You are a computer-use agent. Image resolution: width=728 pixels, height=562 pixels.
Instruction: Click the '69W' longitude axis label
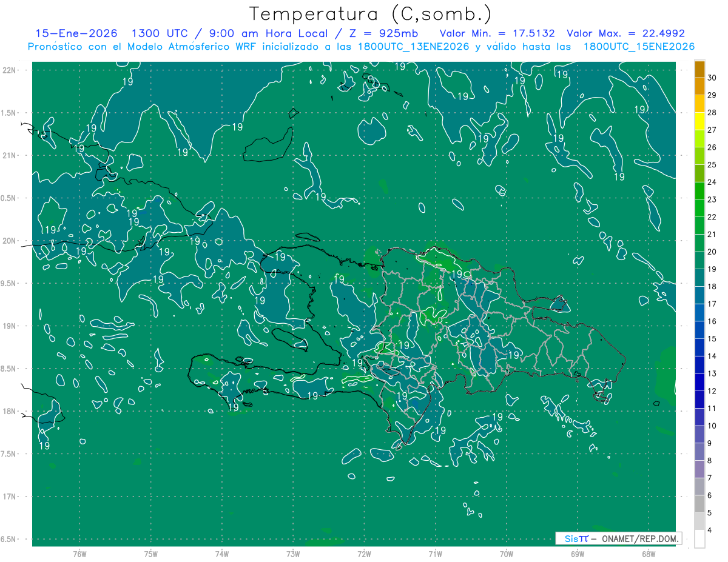pyautogui.click(x=578, y=554)
